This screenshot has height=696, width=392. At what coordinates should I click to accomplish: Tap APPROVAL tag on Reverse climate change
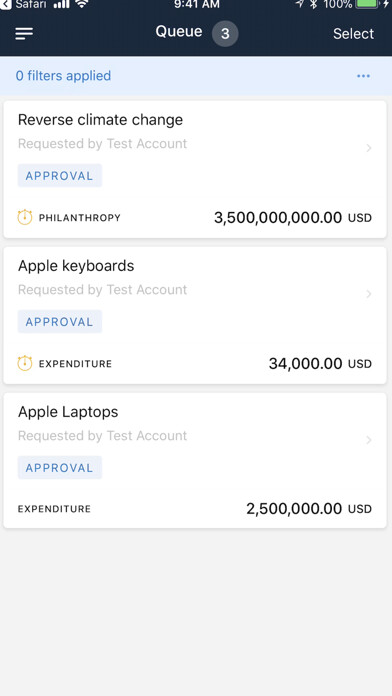(60, 175)
